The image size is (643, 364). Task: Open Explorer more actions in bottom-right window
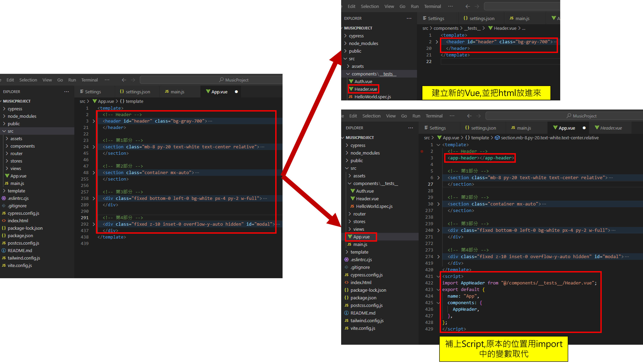click(x=411, y=128)
